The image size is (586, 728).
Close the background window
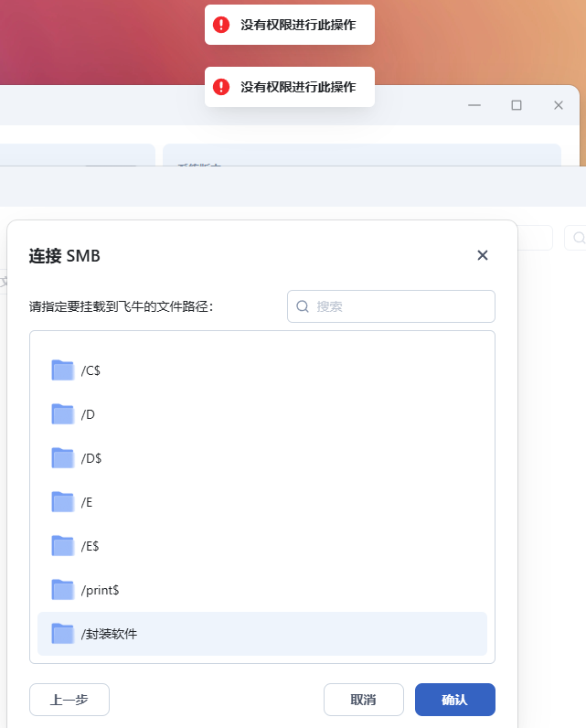tap(559, 105)
